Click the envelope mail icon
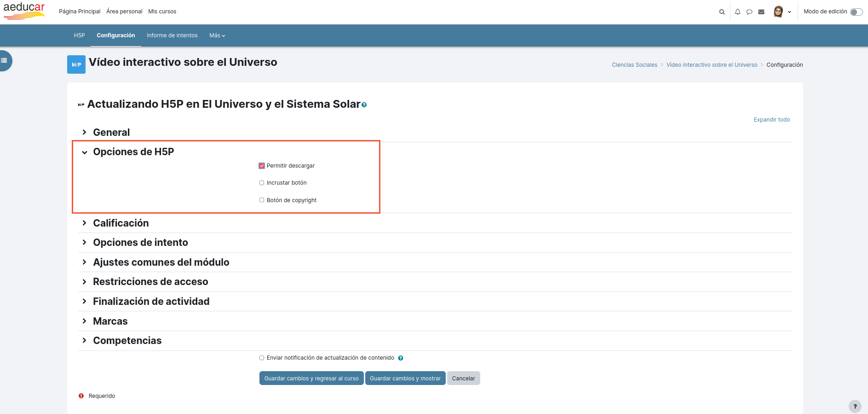This screenshot has height=414, width=868. pos(761,12)
